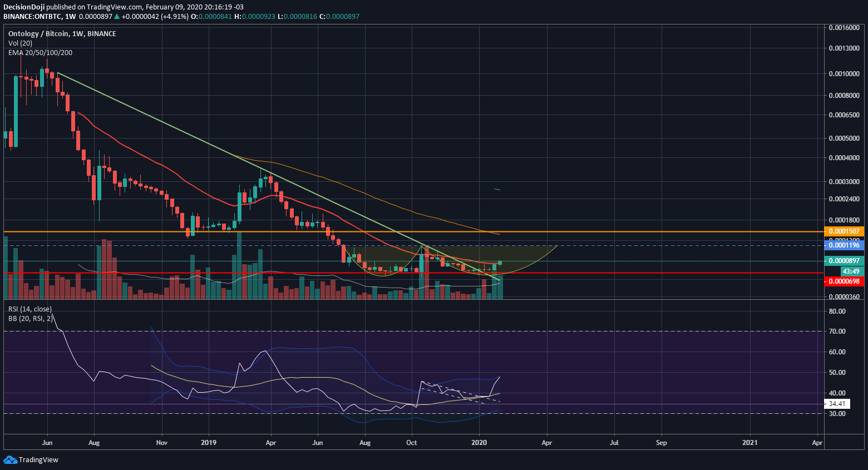Click the orange 0.0001507 price label
Image resolution: width=868 pixels, height=470 pixels.
844,231
